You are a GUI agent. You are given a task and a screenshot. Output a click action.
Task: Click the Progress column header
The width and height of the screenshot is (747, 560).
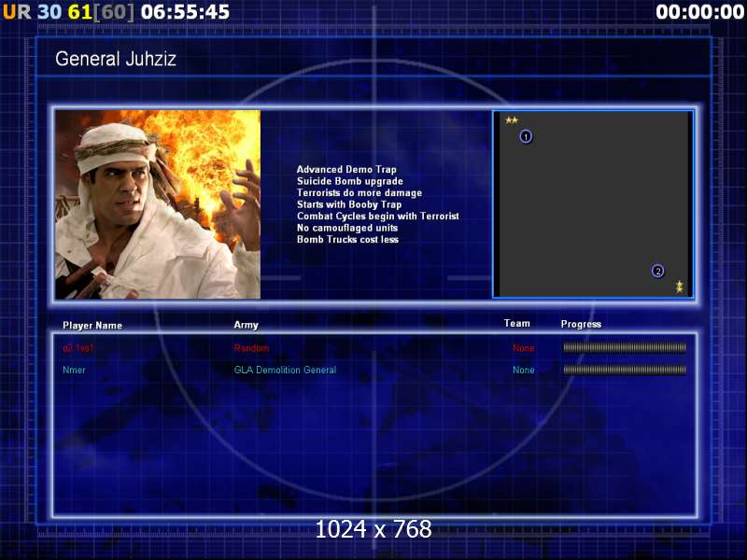point(581,324)
